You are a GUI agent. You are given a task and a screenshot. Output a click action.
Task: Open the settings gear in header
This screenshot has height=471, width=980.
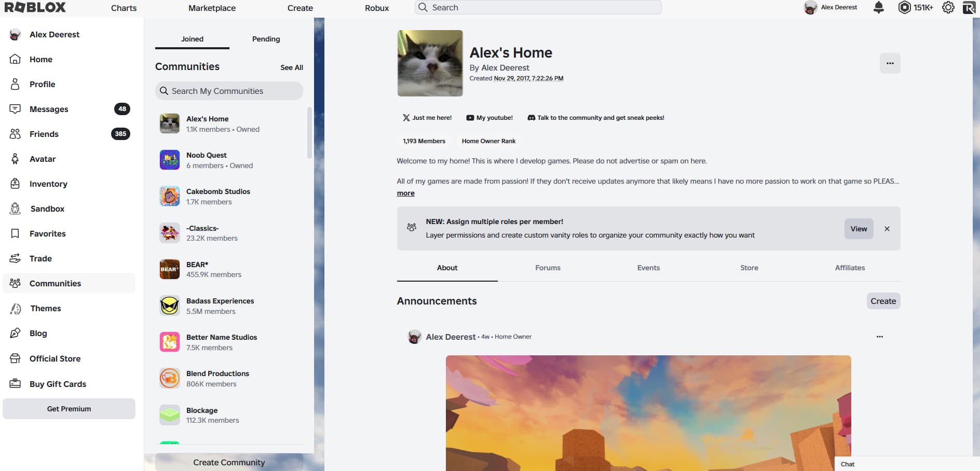pyautogui.click(x=948, y=7)
